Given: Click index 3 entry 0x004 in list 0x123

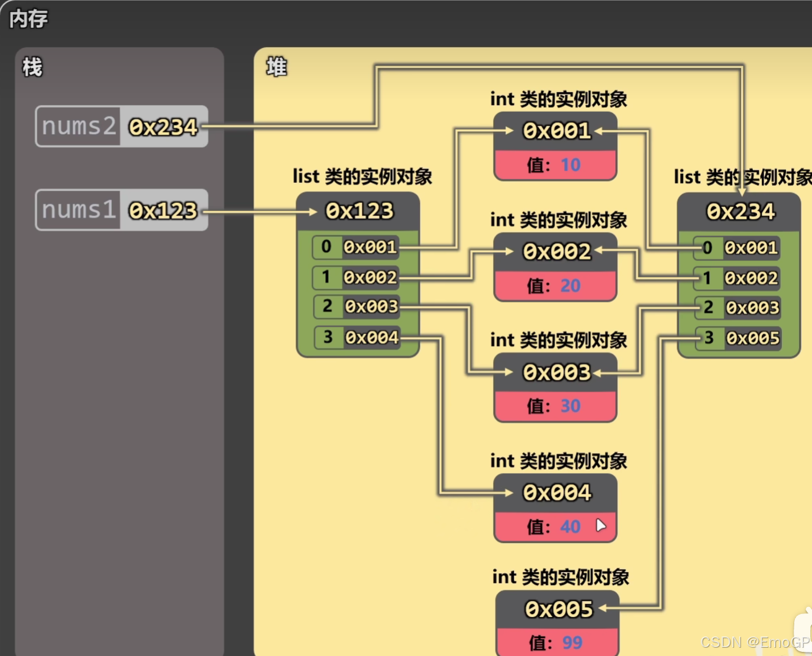Looking at the screenshot, I should click(x=357, y=337).
